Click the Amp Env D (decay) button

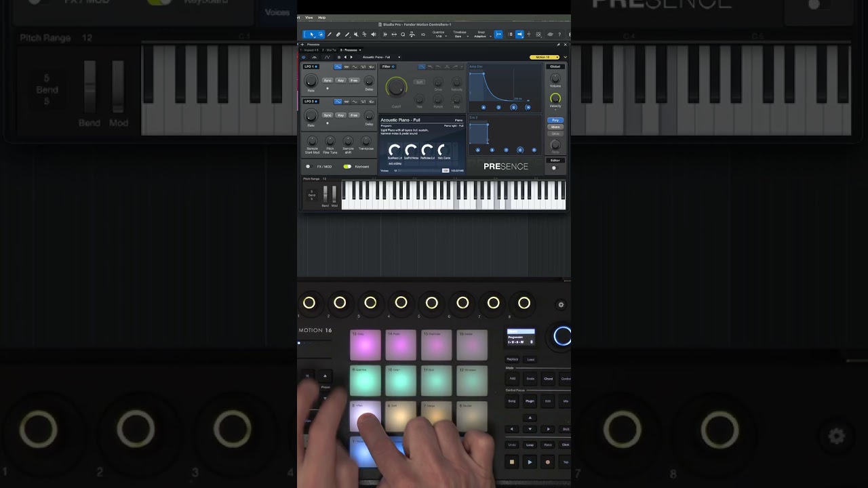[498, 108]
